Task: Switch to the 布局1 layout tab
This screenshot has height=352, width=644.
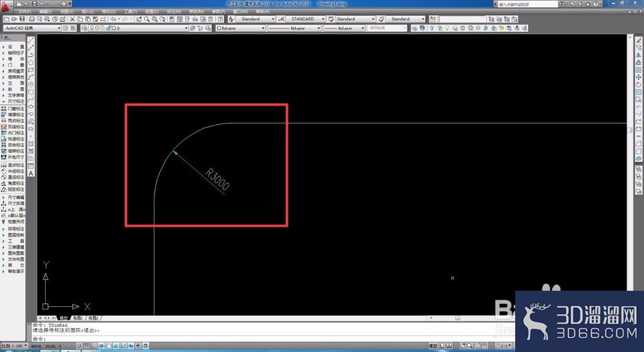Action: click(x=78, y=318)
